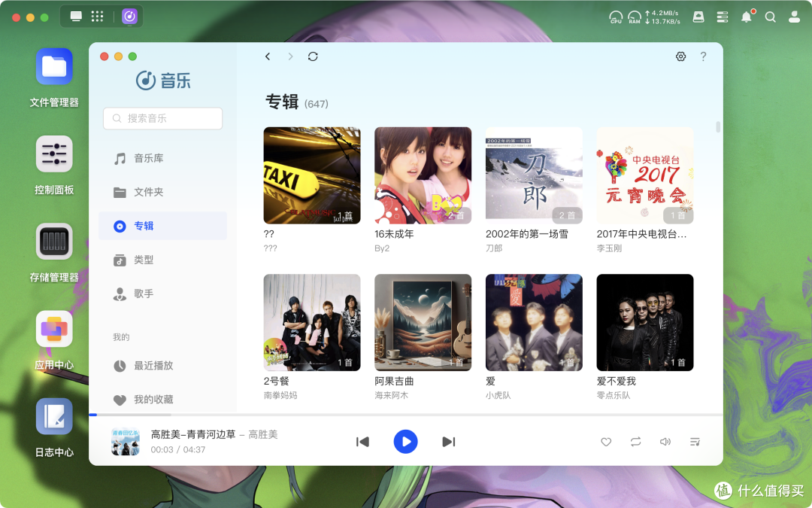This screenshot has width=812, height=508.
Task: Click artist name 南拳妈妈
Action: click(x=280, y=395)
